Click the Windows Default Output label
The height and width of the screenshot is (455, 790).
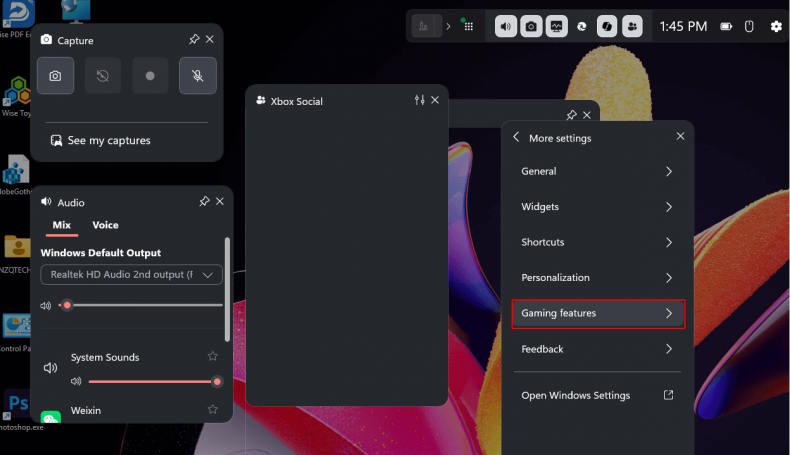[101, 253]
